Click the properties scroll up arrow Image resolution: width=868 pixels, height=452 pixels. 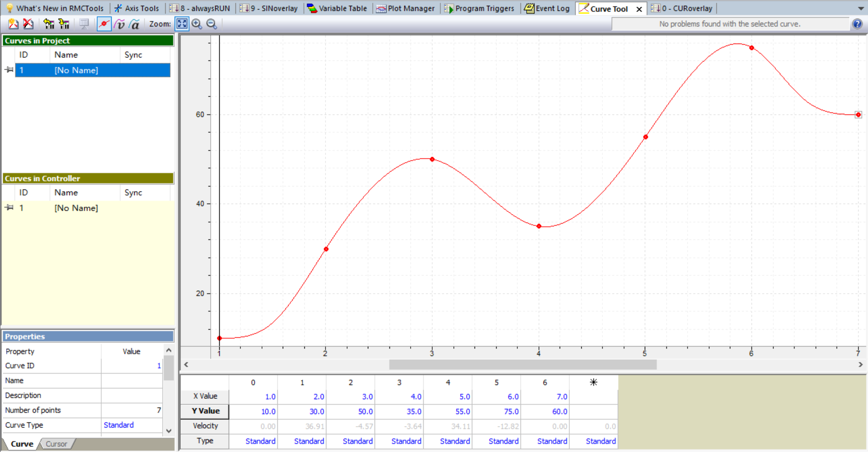pos(169,350)
